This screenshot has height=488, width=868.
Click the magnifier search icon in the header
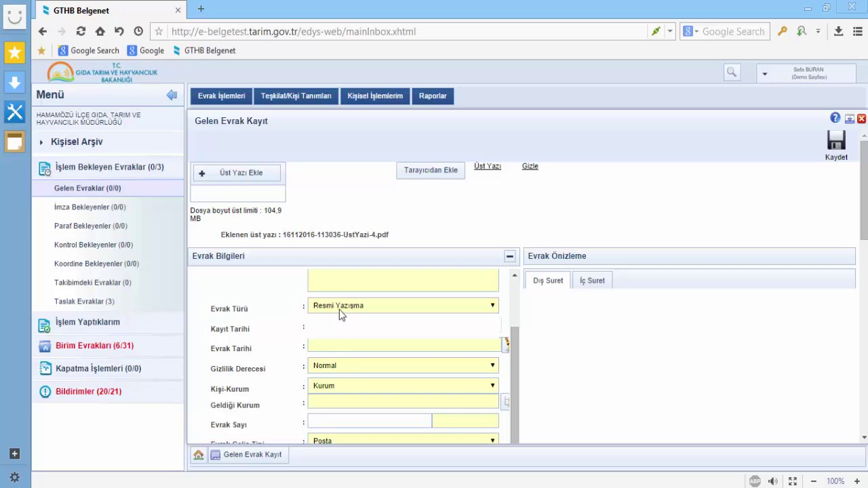[732, 72]
